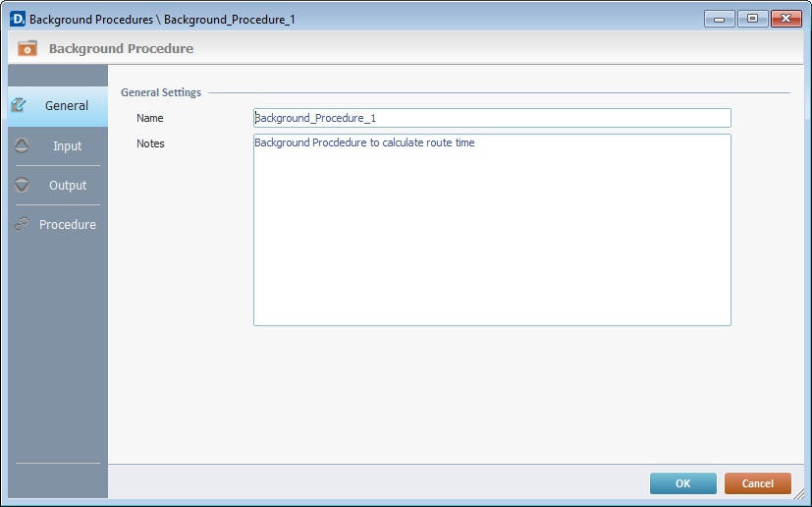Focus the Name input field
This screenshot has width=812, height=507.
491,118
